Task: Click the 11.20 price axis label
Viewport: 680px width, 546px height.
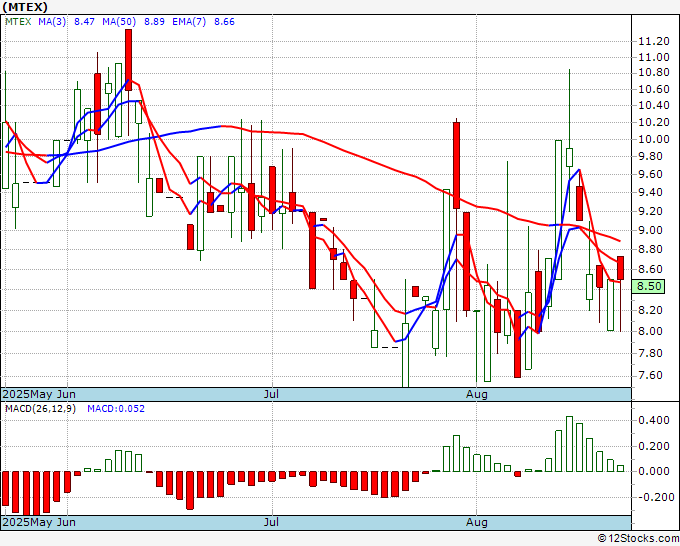Action: coord(654,41)
